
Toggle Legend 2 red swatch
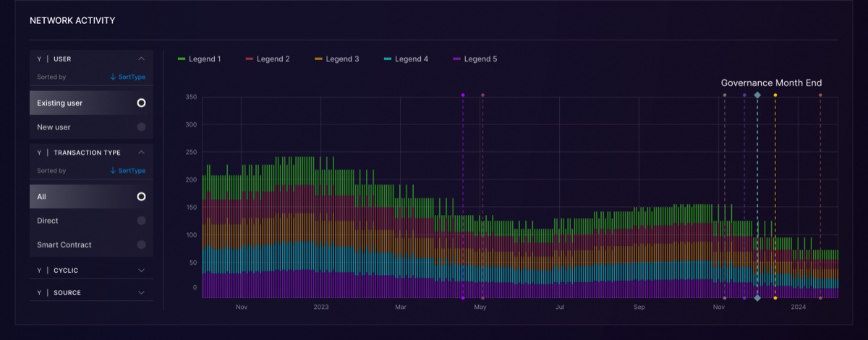pos(250,59)
